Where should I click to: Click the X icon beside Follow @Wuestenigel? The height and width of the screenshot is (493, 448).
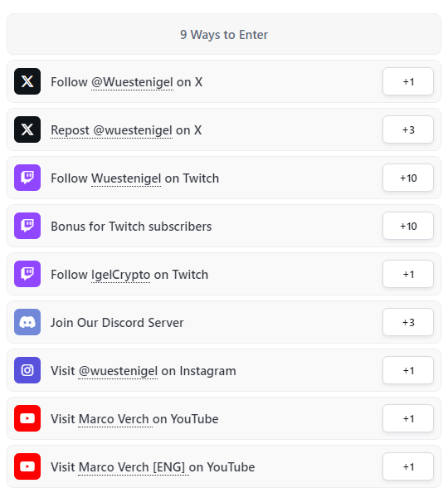click(x=27, y=81)
